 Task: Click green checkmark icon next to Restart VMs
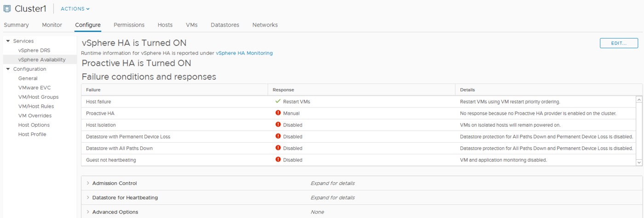coord(277,101)
